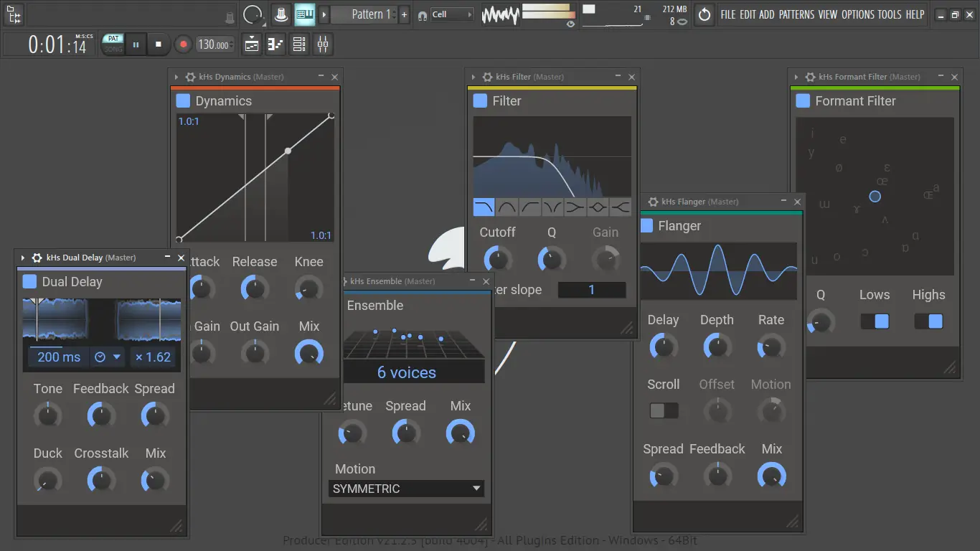Expand the kHs Dynamics plugin options arrow
Viewport: 980px width, 551px height.
(176, 77)
